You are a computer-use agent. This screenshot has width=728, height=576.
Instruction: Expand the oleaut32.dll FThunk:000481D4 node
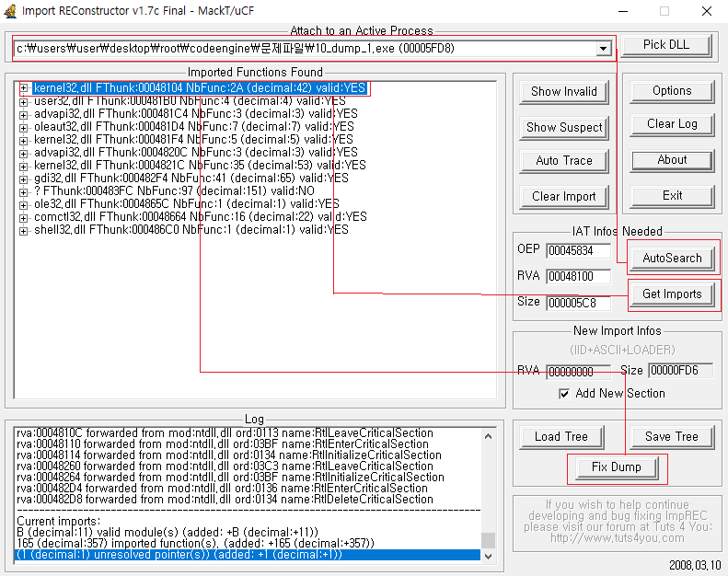[x=23, y=127]
